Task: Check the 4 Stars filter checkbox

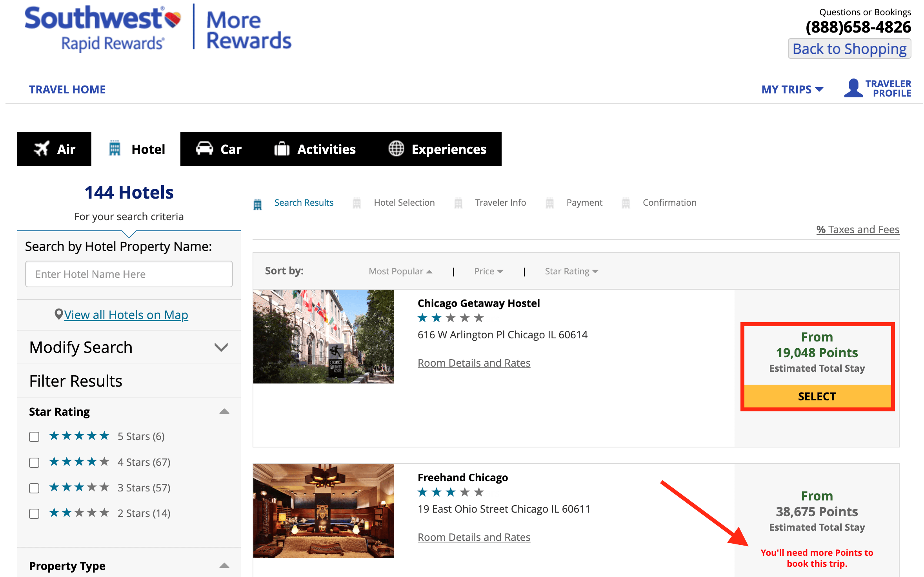Action: (34, 462)
